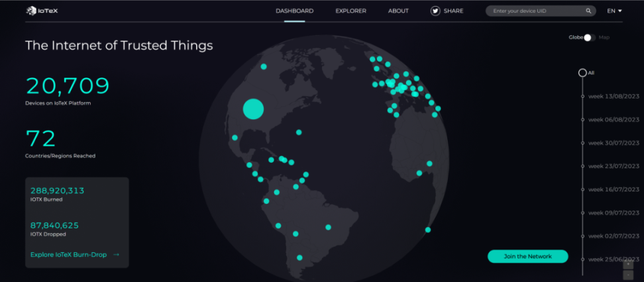Viewport: 644px width, 282px height.
Task: Click the 288,920,313 IOTX Burned value
Action: click(x=57, y=191)
